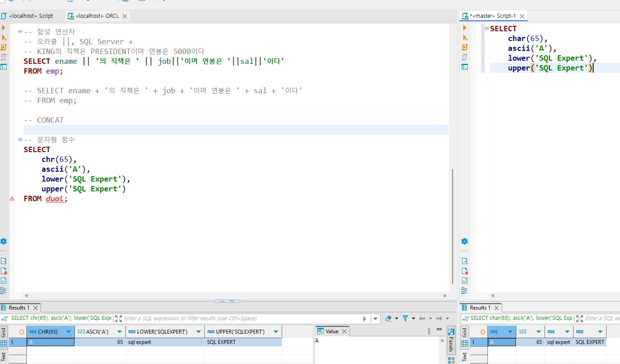Show execution log icon in Script-1 editor
620x364 pixels.
[465, 271]
